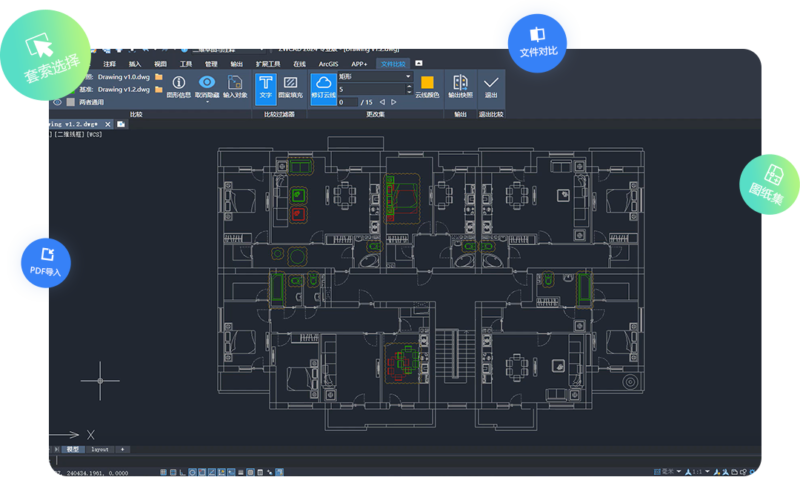Toggle polar tracking in status bar
The width and height of the screenshot is (800, 497).
[x=192, y=473]
